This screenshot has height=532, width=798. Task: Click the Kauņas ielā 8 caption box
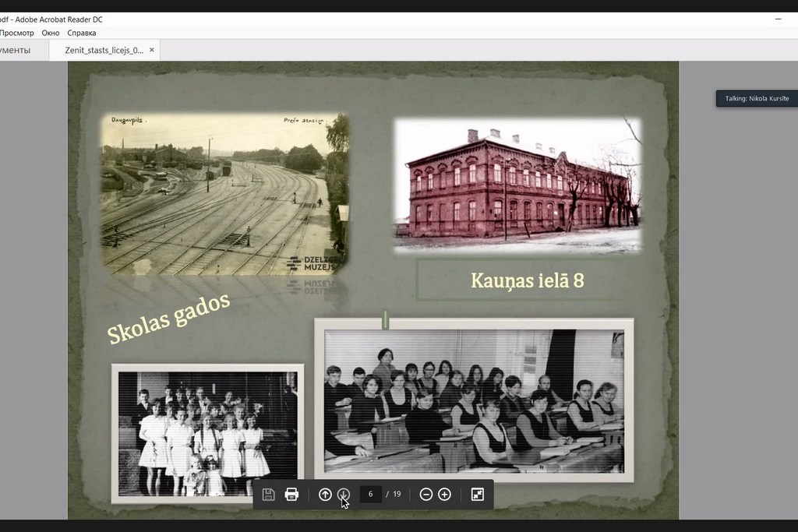point(527,280)
